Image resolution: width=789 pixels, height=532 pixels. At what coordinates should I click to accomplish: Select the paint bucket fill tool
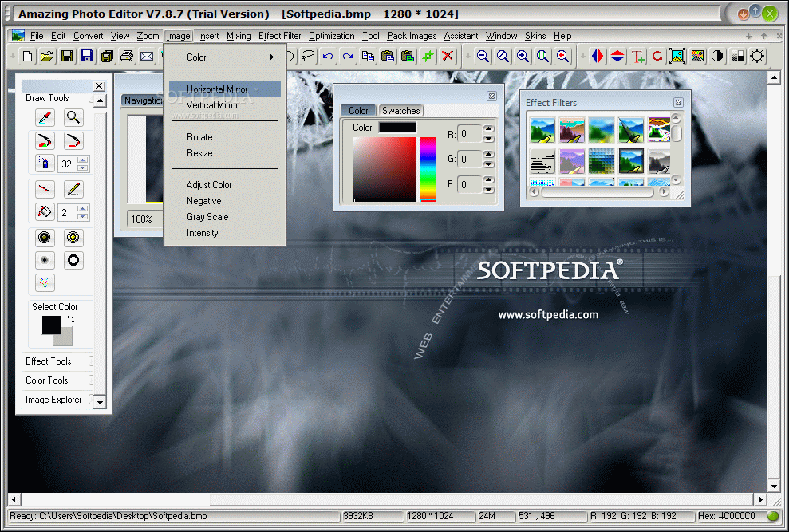[45, 212]
